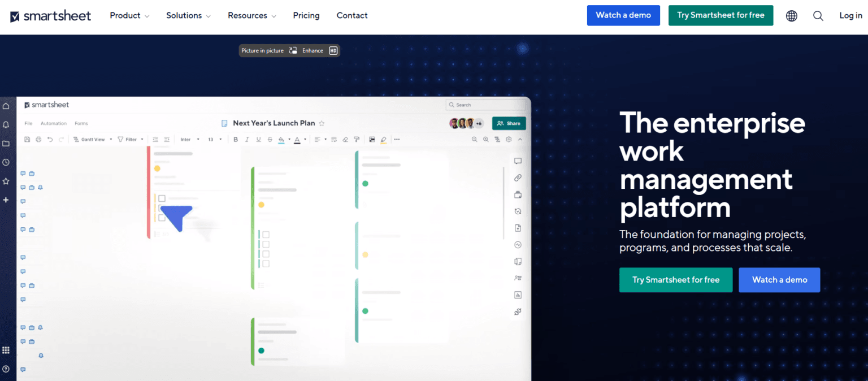
Task: Apply Italic formatting from the toolbar
Action: click(x=248, y=139)
